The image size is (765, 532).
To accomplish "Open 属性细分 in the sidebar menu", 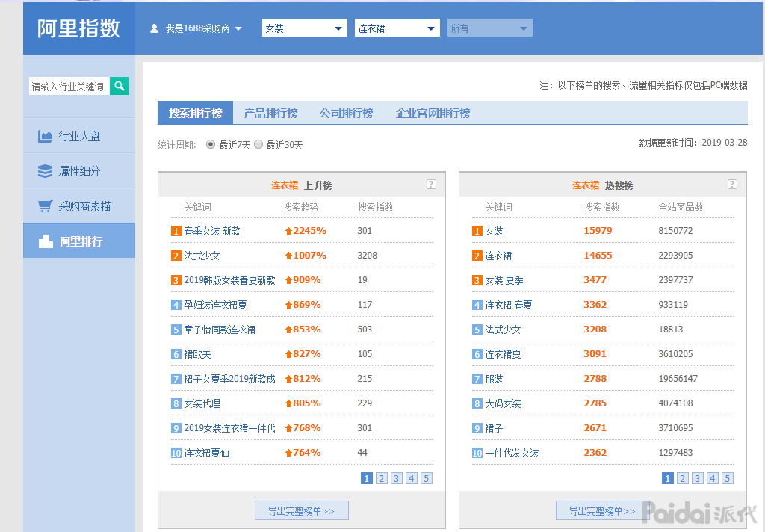I will click(x=79, y=171).
